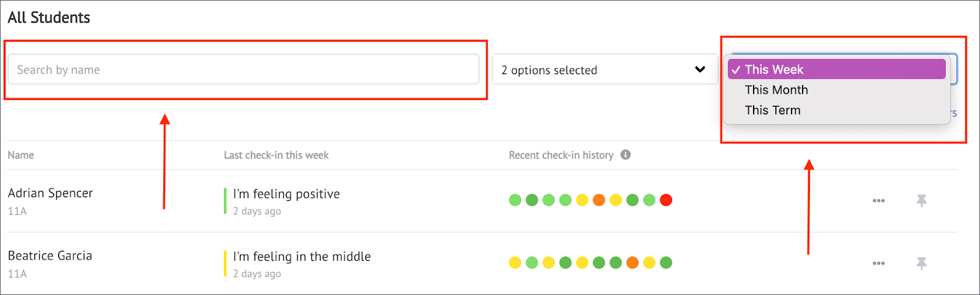Open Beatrice Garcia's student profile
Viewport: 980px width, 295px height.
50,255
